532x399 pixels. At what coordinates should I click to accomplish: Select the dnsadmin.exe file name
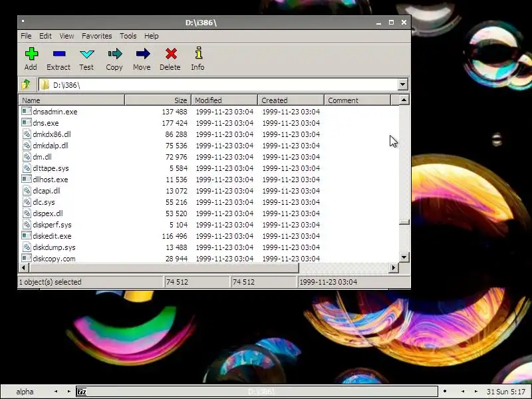coord(55,112)
